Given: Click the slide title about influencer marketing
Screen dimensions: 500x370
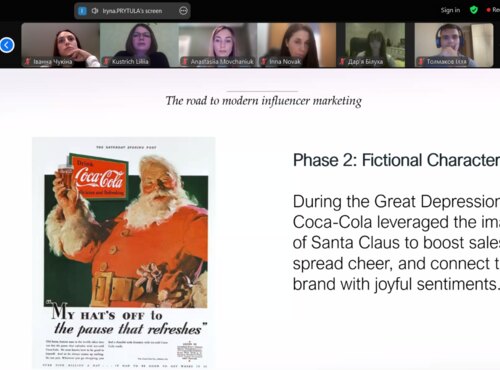Looking at the screenshot, I should click(x=263, y=101).
